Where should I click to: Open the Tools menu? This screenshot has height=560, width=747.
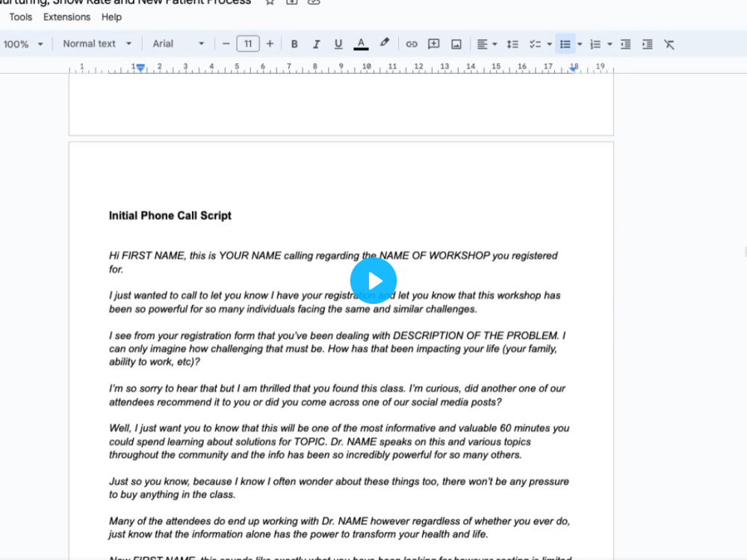point(20,17)
